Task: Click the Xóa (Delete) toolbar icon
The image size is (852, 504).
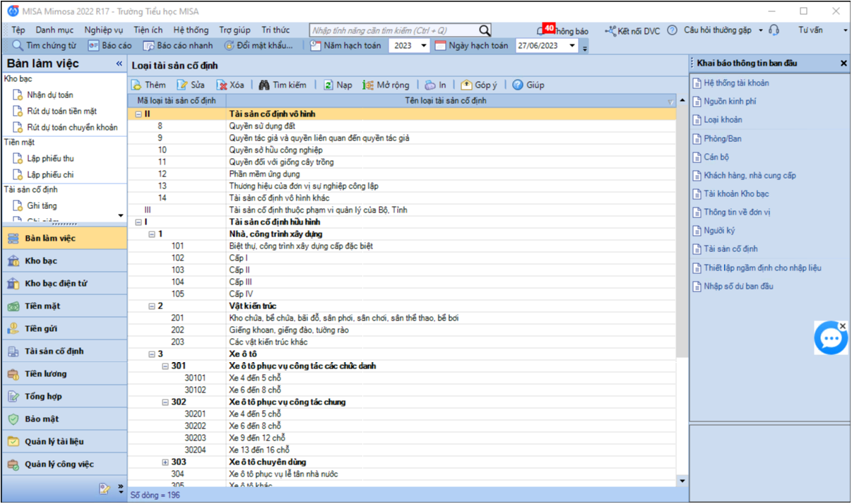Action: pos(221,85)
